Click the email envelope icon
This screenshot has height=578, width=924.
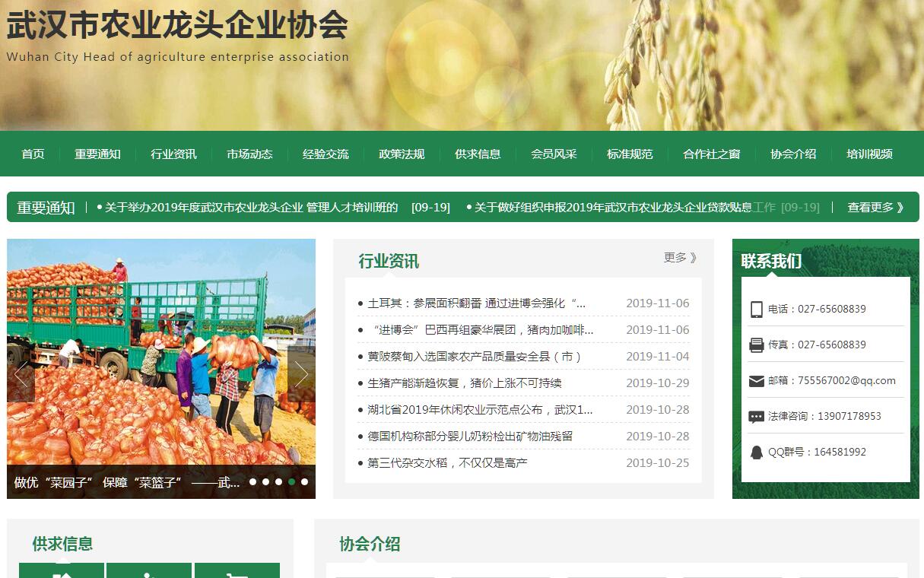pyautogui.click(x=756, y=381)
